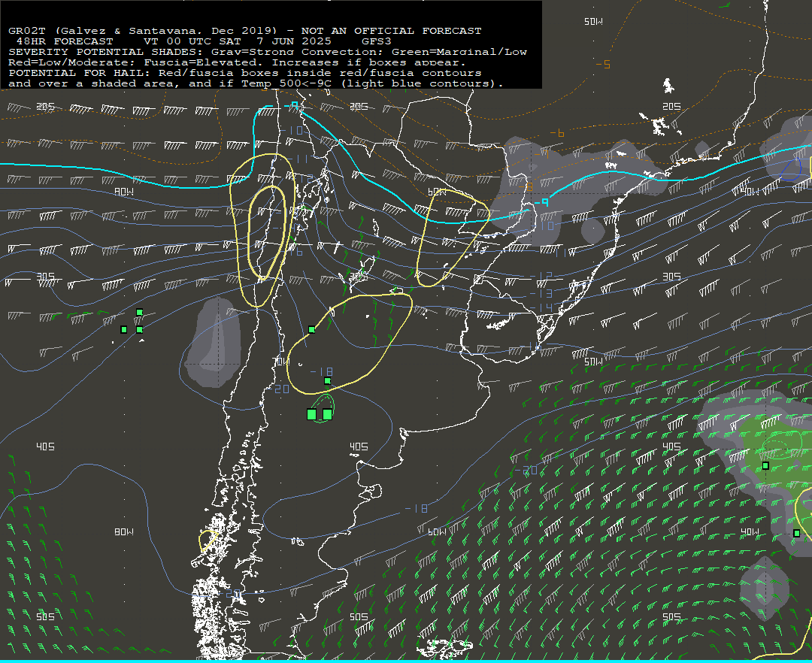Click the right large green hail box
This screenshot has width=812, height=663.
click(327, 414)
